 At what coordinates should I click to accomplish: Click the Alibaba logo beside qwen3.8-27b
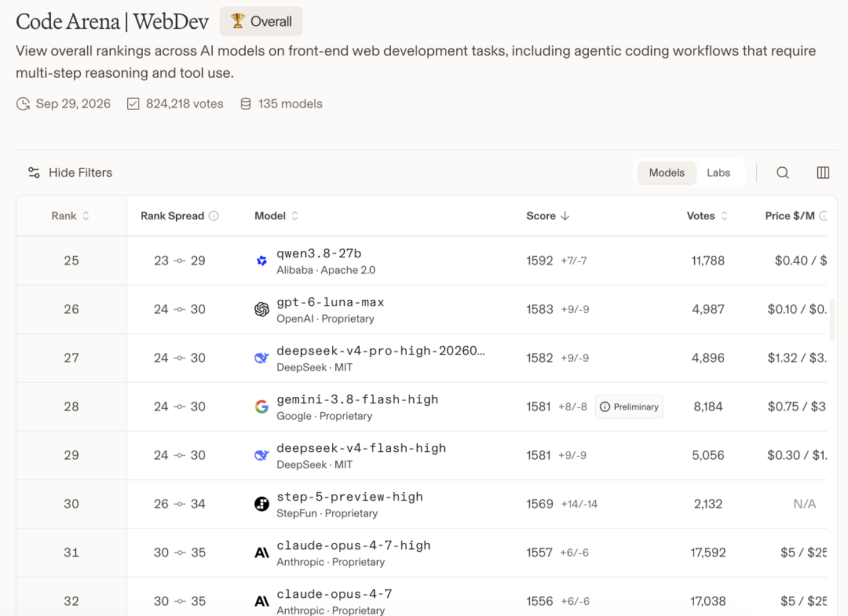(x=262, y=261)
